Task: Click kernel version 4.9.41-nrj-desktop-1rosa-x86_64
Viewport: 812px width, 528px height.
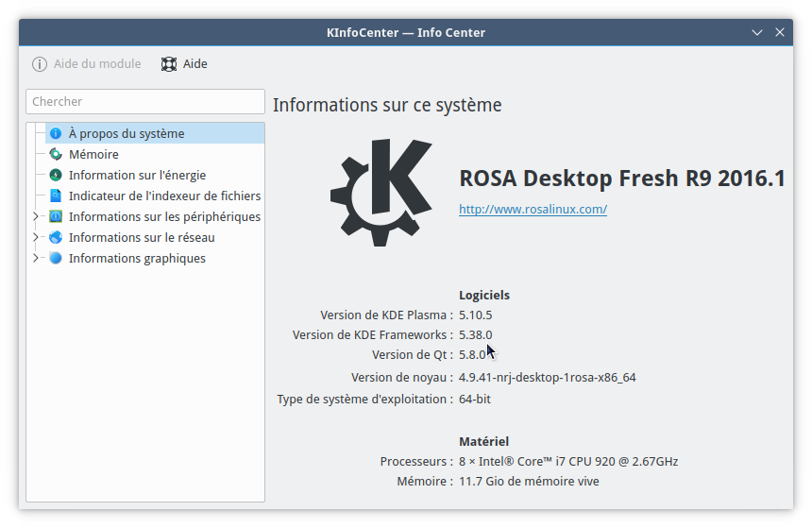Action: 548,377
